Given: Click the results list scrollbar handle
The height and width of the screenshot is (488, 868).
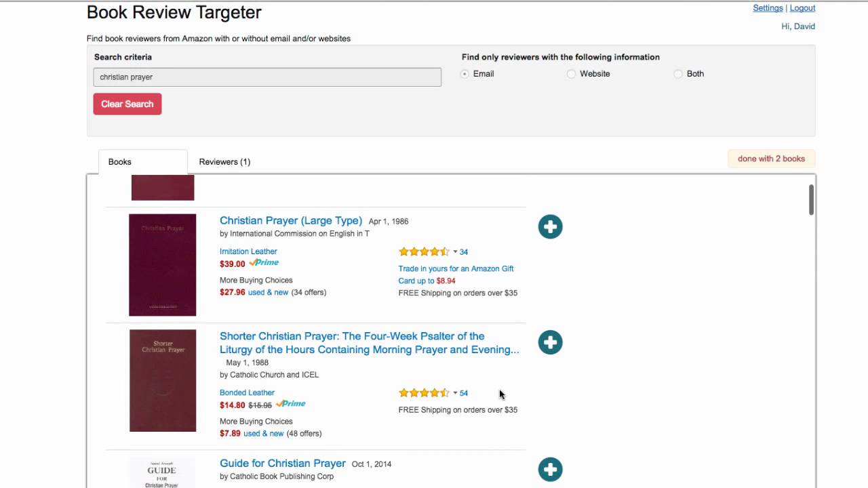Looking at the screenshot, I should click(811, 200).
